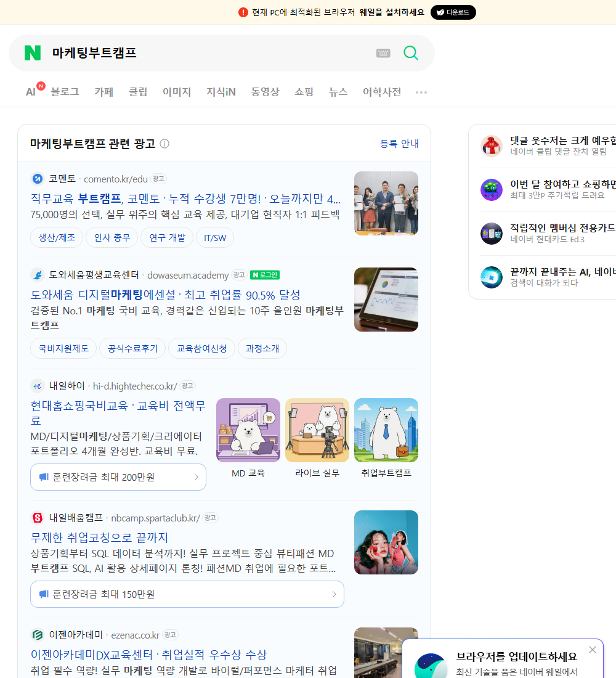Open 네이버 클립 댓글 잔치 열림 promo text
This screenshot has width=616, height=678.
[558, 152]
